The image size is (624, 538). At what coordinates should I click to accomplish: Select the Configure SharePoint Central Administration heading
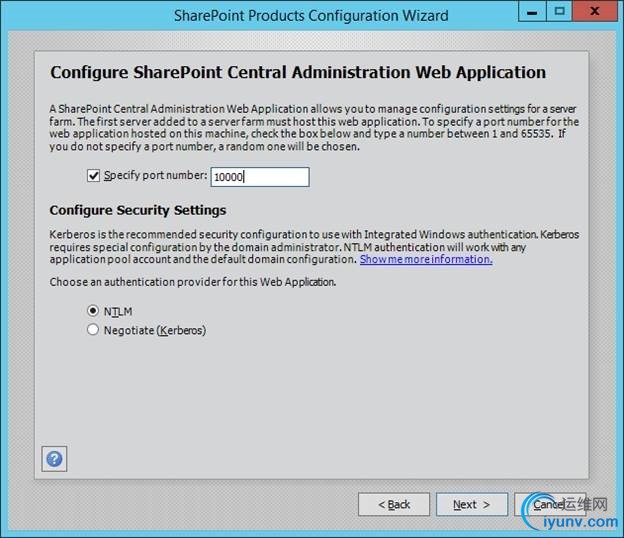pos(298,72)
